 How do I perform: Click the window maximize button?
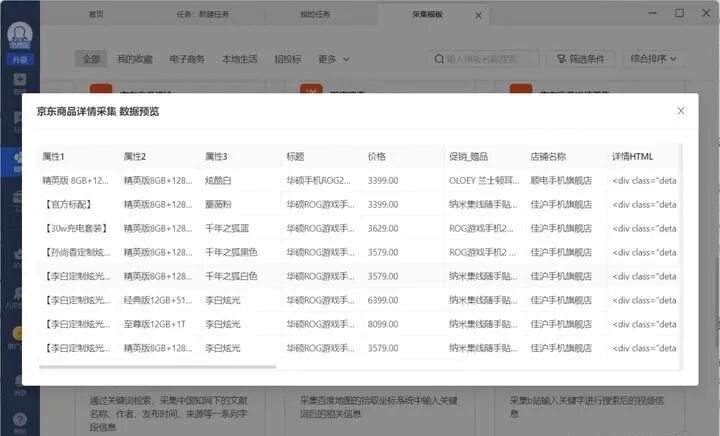tap(679, 13)
